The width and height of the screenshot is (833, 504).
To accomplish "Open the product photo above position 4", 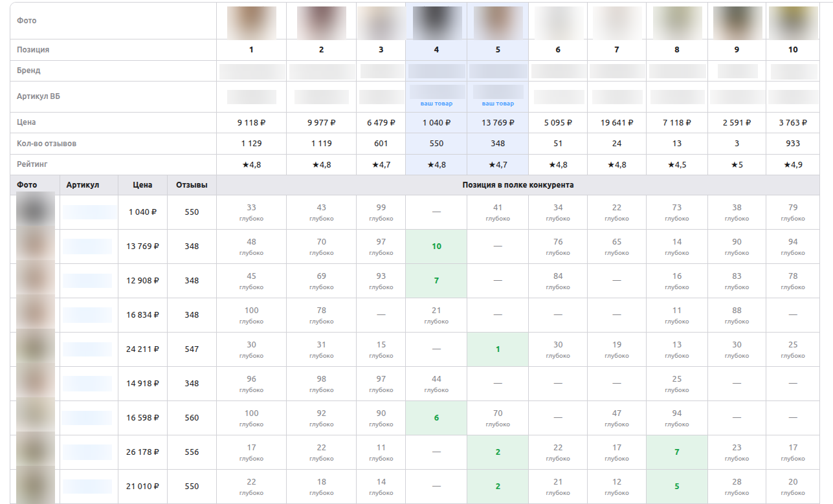I will 437,23.
